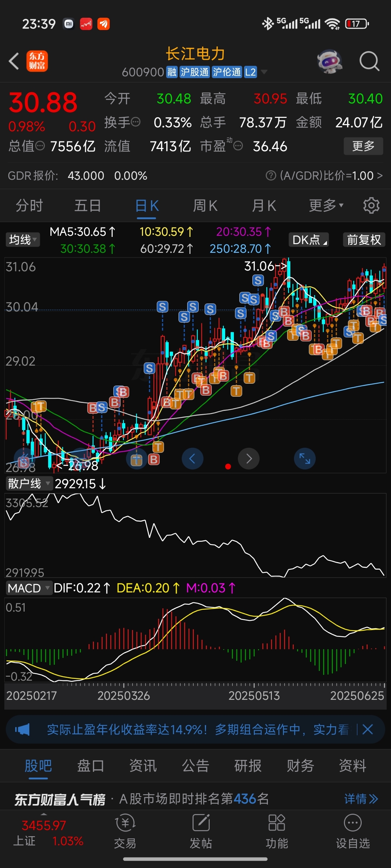This screenshot has height=868, width=391.
Task: Switch to 月K tab
Action: (264, 206)
